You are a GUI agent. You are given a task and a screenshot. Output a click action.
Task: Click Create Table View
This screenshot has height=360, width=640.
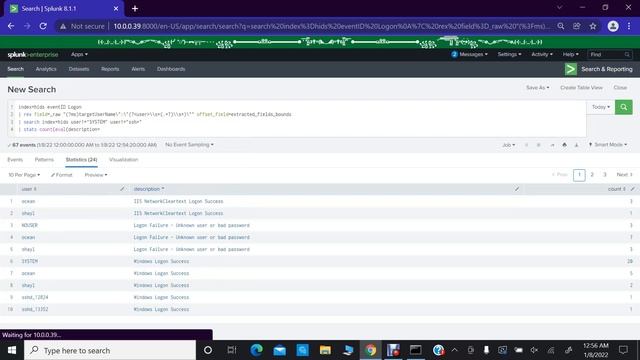581,88
